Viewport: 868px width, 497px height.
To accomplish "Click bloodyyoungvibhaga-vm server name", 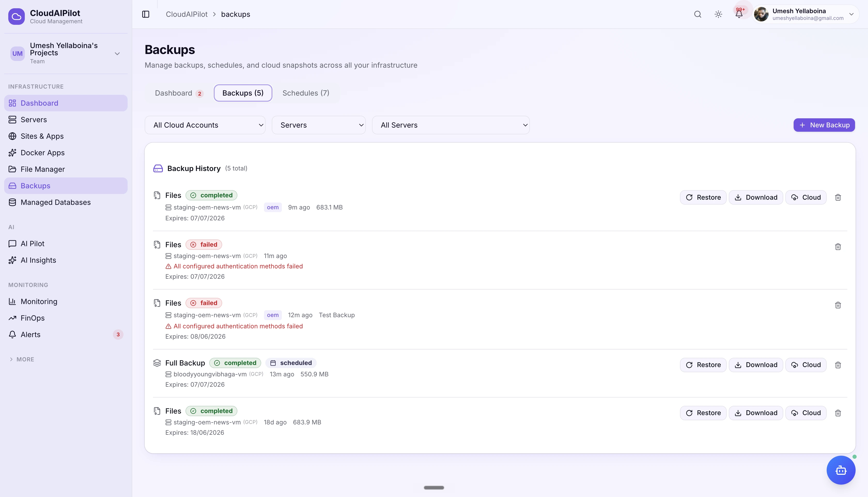I will [x=210, y=375].
